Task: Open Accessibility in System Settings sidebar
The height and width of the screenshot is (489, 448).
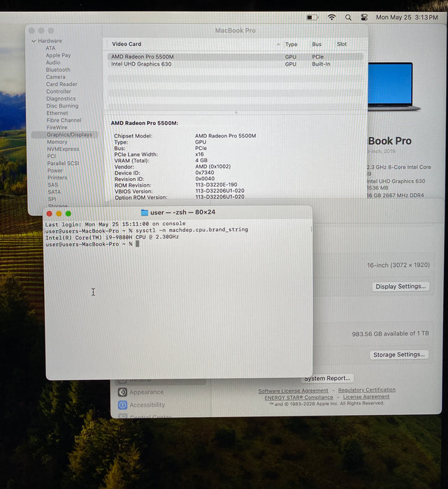Action: [x=147, y=404]
